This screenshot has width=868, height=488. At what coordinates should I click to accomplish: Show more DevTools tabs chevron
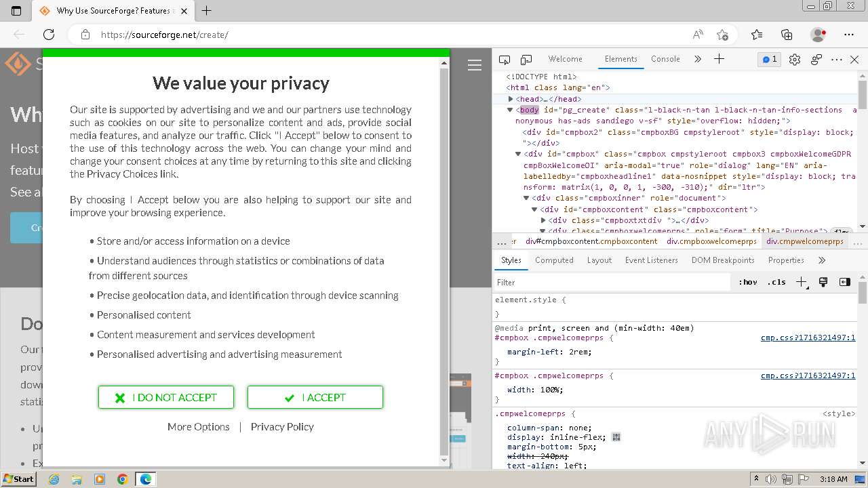point(698,59)
